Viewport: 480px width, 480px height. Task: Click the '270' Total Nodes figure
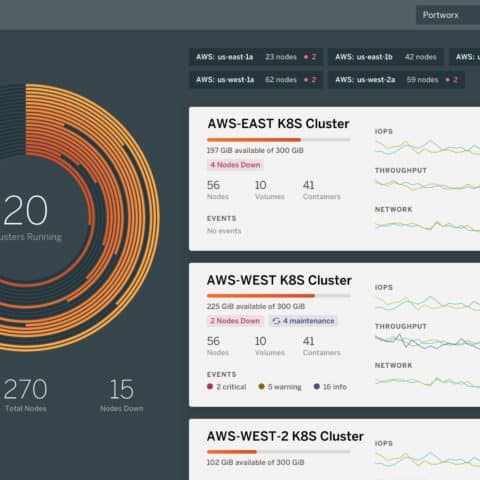coord(26,389)
